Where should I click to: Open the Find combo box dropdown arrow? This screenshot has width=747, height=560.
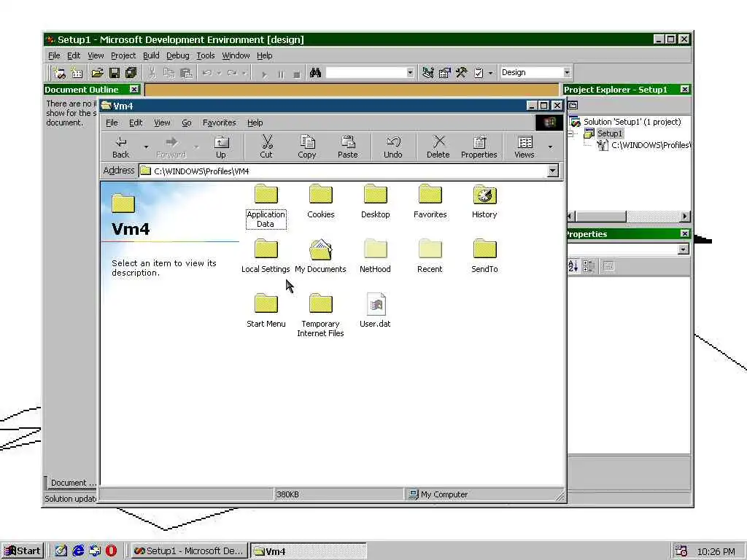(x=410, y=72)
